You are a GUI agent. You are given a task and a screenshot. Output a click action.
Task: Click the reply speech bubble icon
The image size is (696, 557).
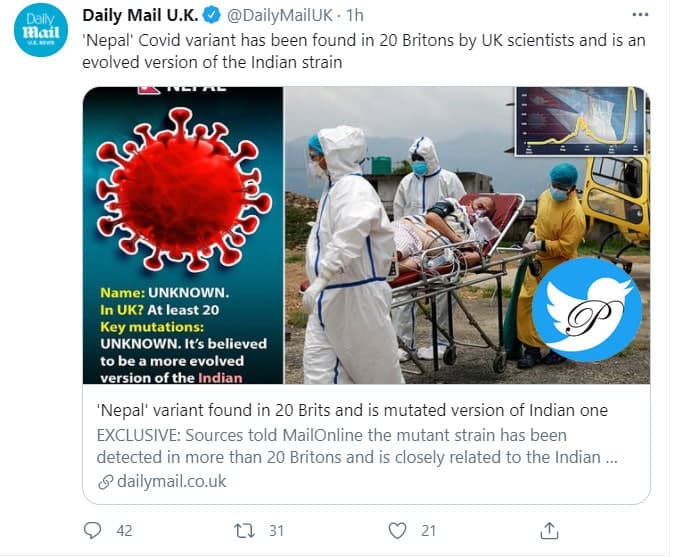pos(93,530)
